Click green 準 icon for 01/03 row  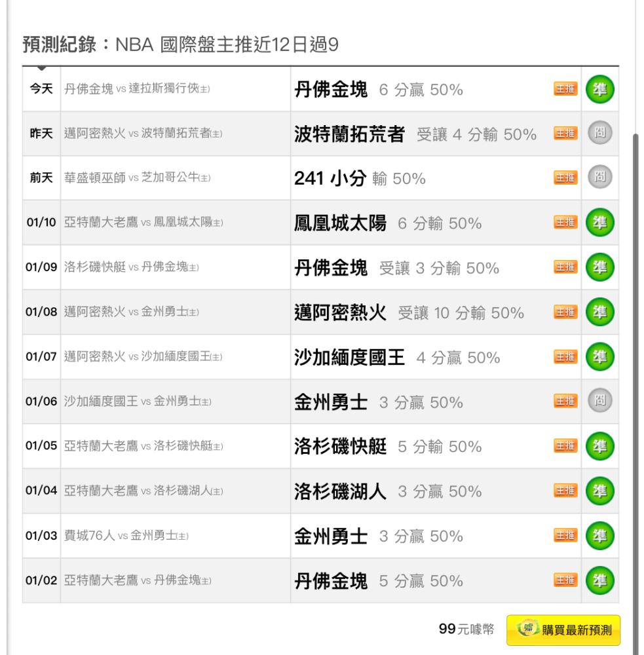[x=599, y=536]
